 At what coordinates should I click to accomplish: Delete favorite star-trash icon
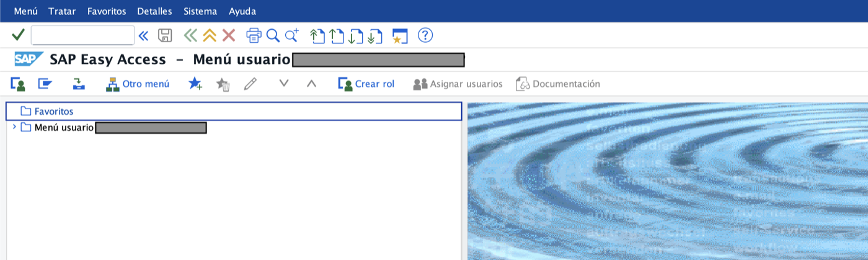(x=223, y=84)
